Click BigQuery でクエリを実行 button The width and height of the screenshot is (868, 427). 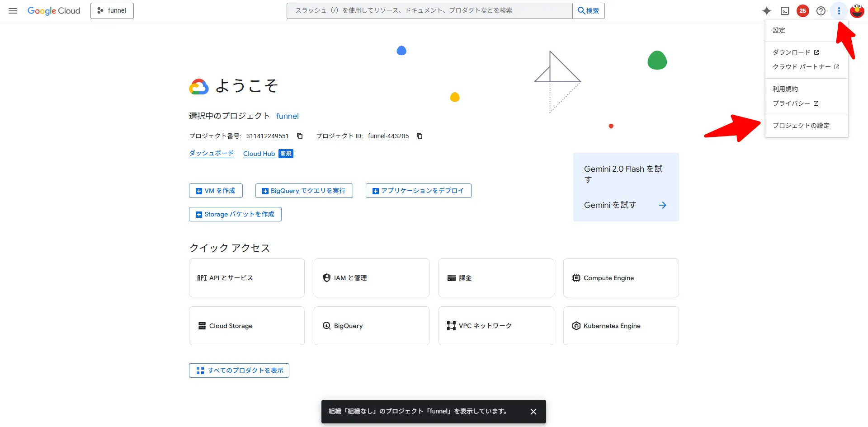tap(304, 191)
